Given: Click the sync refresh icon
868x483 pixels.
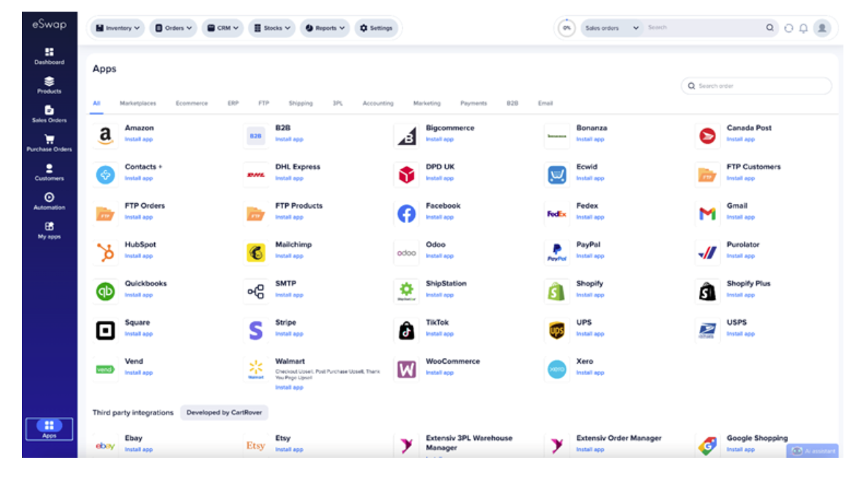Looking at the screenshot, I should [789, 28].
